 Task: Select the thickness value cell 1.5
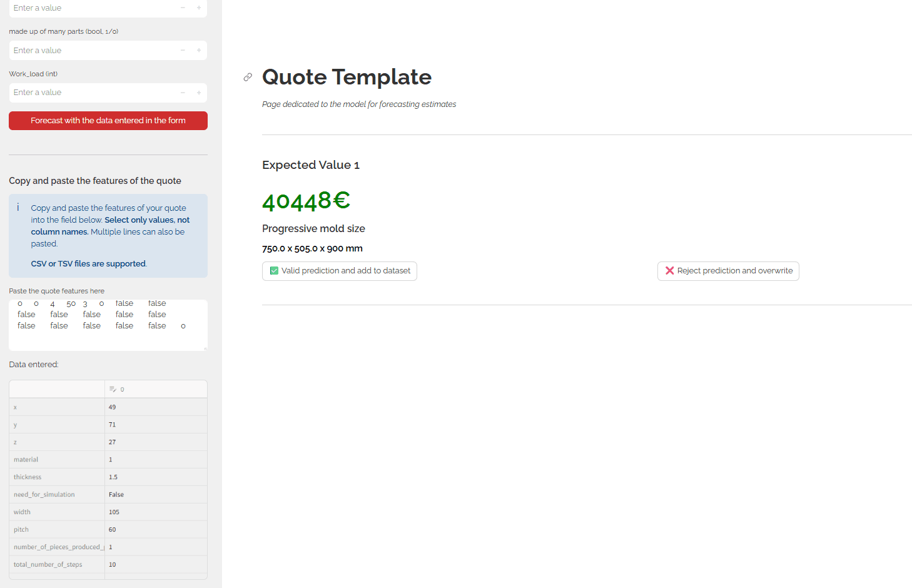(156, 477)
